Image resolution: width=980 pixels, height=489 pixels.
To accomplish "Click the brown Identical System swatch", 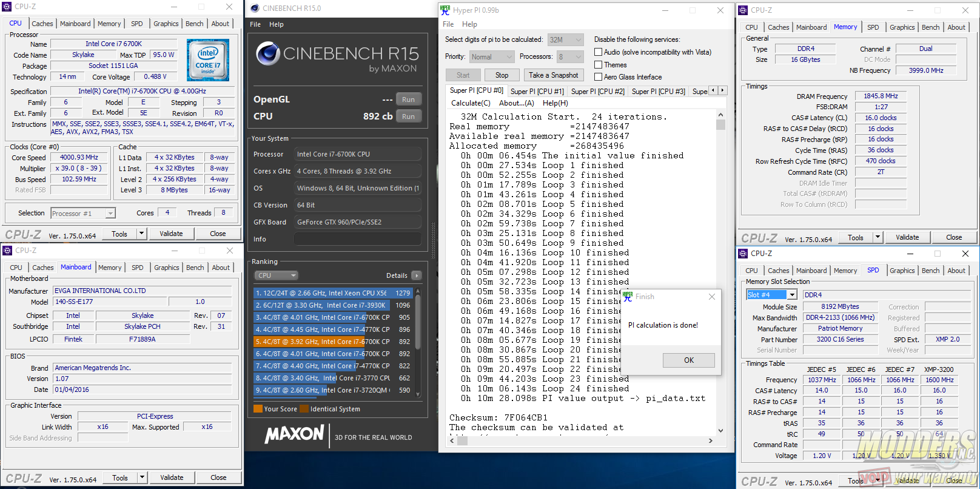I will (x=304, y=409).
